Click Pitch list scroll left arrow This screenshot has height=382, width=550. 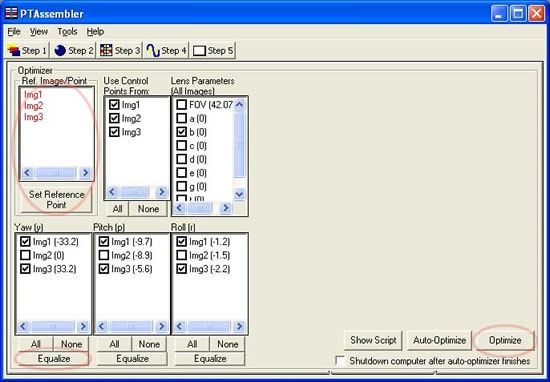[102, 326]
